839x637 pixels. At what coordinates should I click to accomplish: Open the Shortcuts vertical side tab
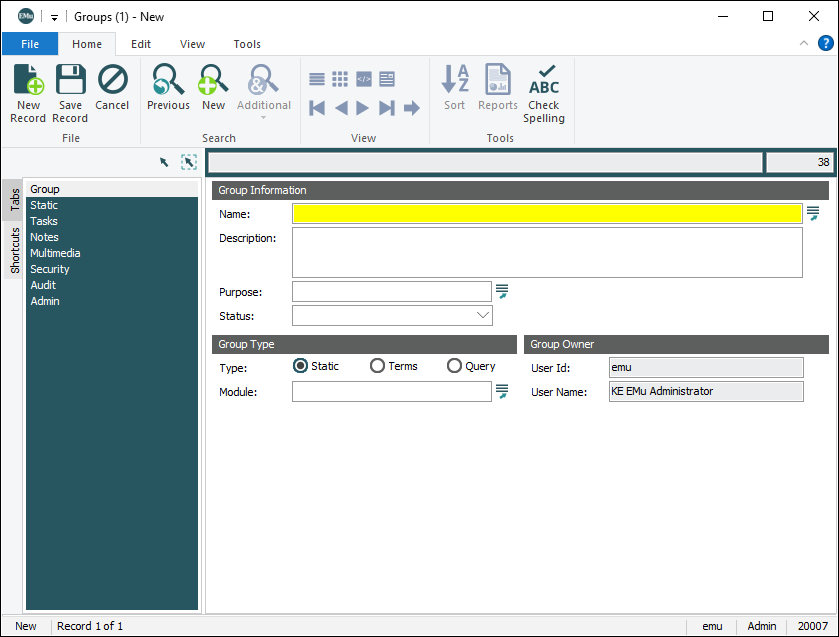tap(15, 250)
